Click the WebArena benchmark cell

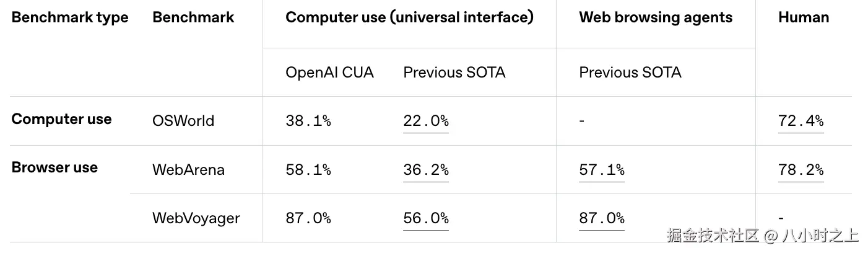pos(188,169)
